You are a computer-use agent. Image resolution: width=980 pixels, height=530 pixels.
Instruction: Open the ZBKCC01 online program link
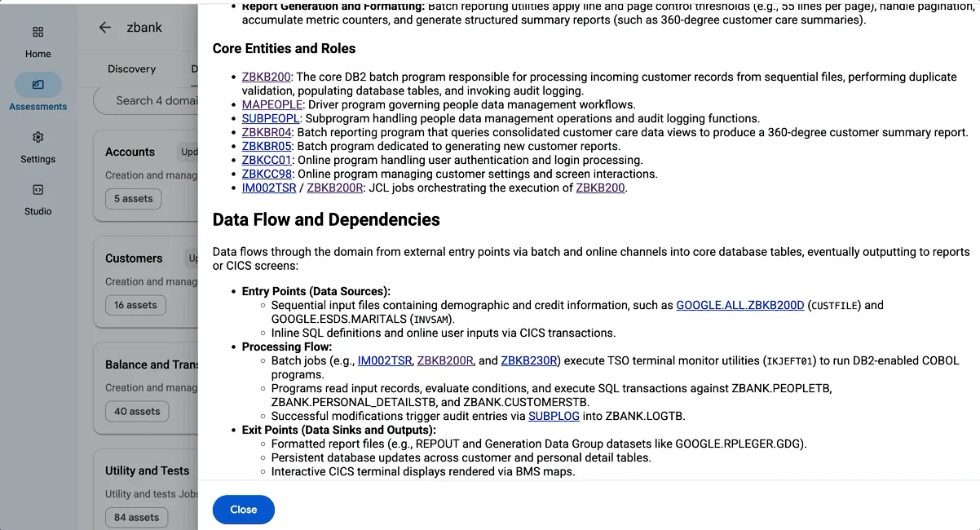pyautogui.click(x=267, y=160)
